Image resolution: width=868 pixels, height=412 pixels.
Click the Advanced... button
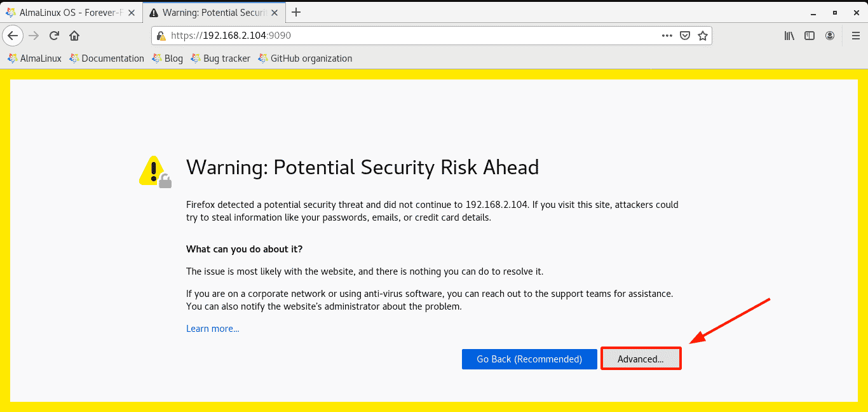tap(641, 359)
